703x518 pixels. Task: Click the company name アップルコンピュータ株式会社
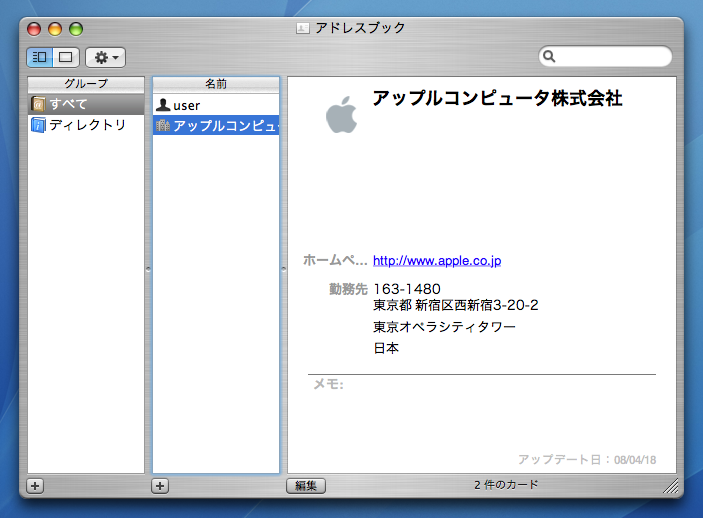[497, 98]
